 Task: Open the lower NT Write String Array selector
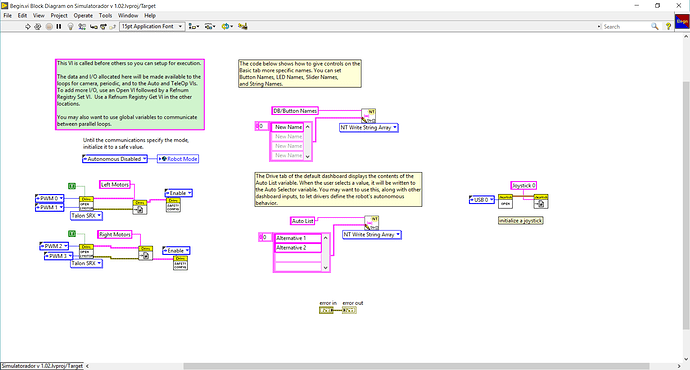point(372,235)
